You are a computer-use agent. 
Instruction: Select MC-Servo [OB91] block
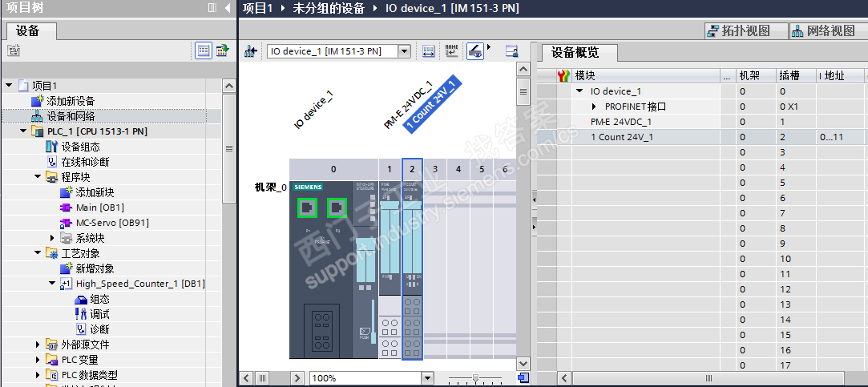click(x=112, y=223)
